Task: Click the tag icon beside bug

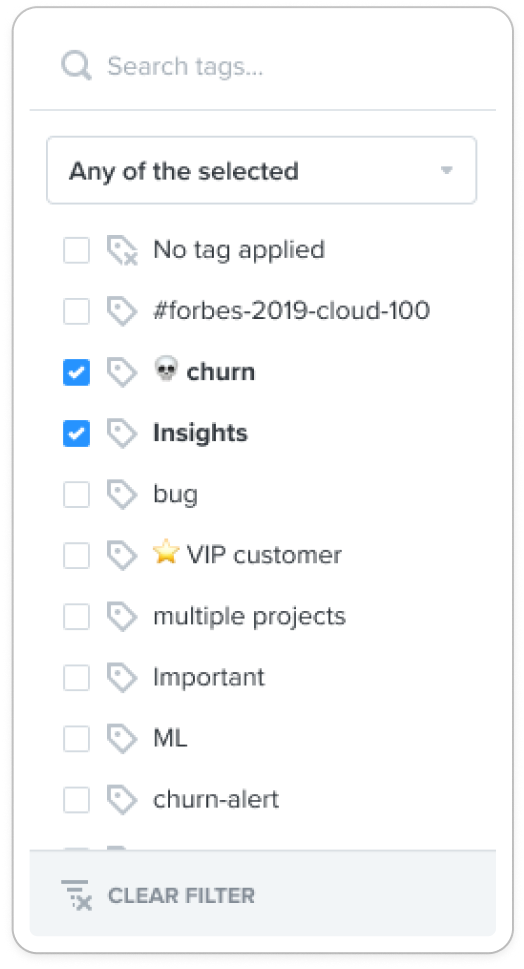Action: 122,494
